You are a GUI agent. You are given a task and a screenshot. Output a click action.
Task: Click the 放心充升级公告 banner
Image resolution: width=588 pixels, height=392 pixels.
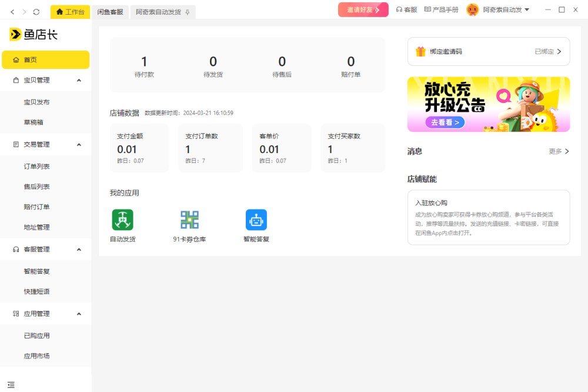(x=488, y=104)
